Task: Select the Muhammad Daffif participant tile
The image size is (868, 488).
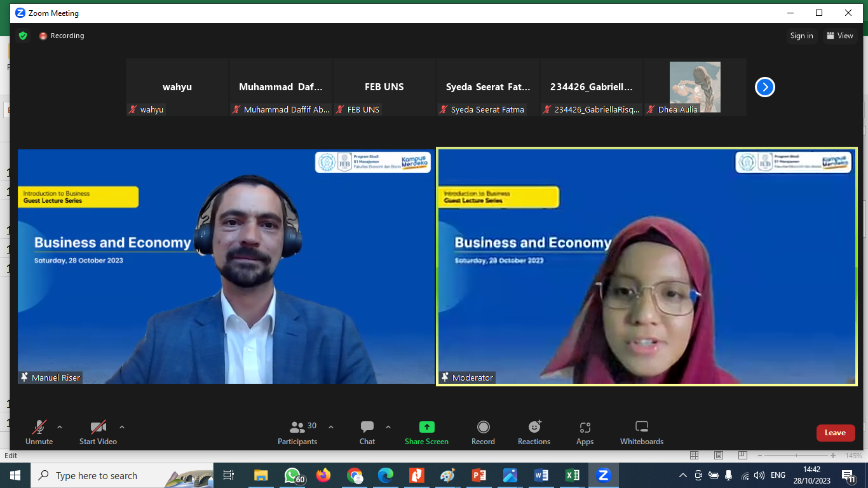Action: 281,87
